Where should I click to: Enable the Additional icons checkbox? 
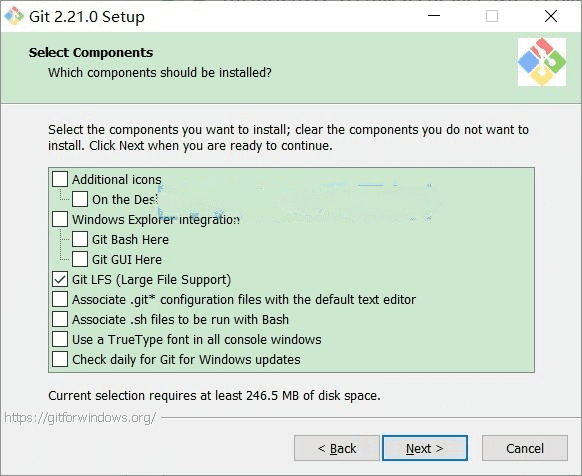[60, 179]
